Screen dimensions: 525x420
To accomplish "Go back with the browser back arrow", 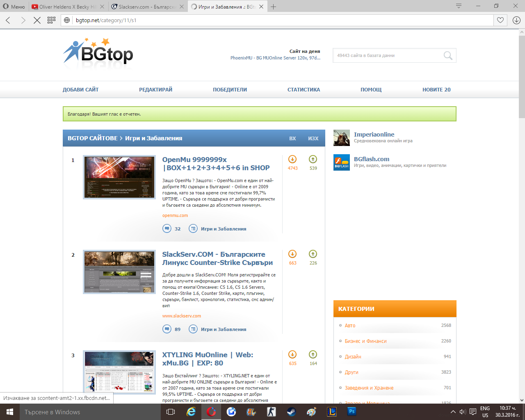I will tap(8, 20).
